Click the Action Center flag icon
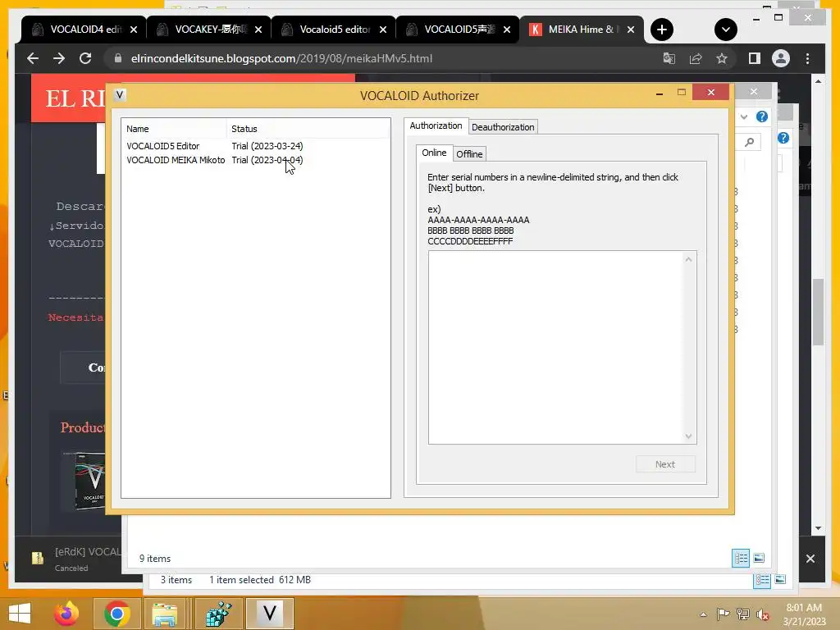This screenshot has width=840, height=630. tap(723, 614)
